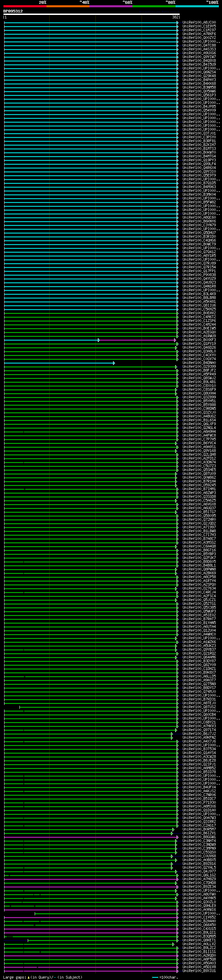Click the red ~20% identity legend segment
This screenshot has height=980, width=222.
[25, 6]
